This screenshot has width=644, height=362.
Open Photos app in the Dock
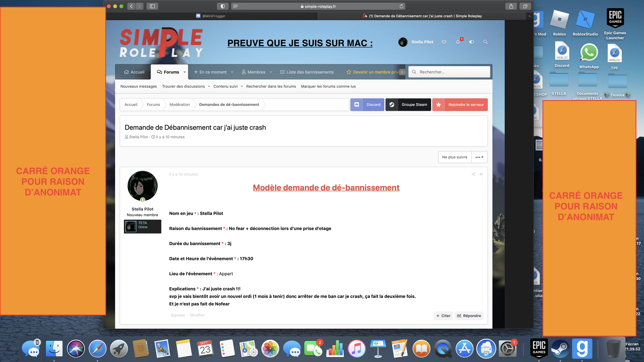(x=270, y=348)
